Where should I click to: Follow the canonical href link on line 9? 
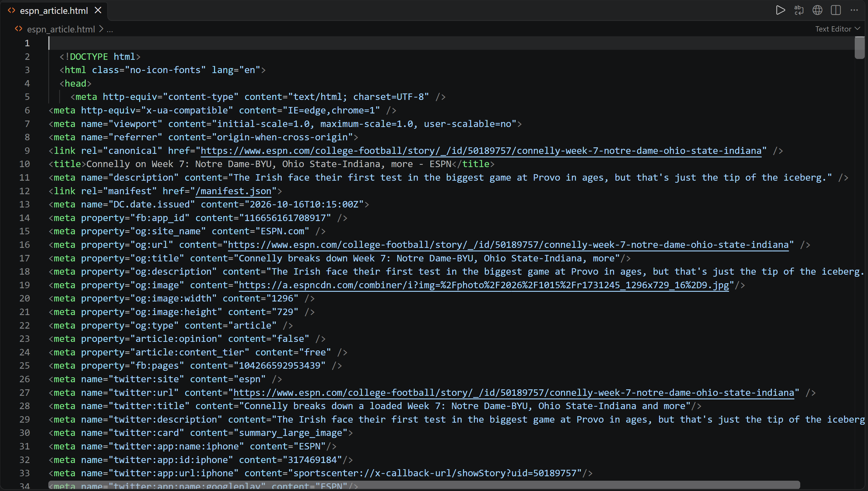[481, 151]
